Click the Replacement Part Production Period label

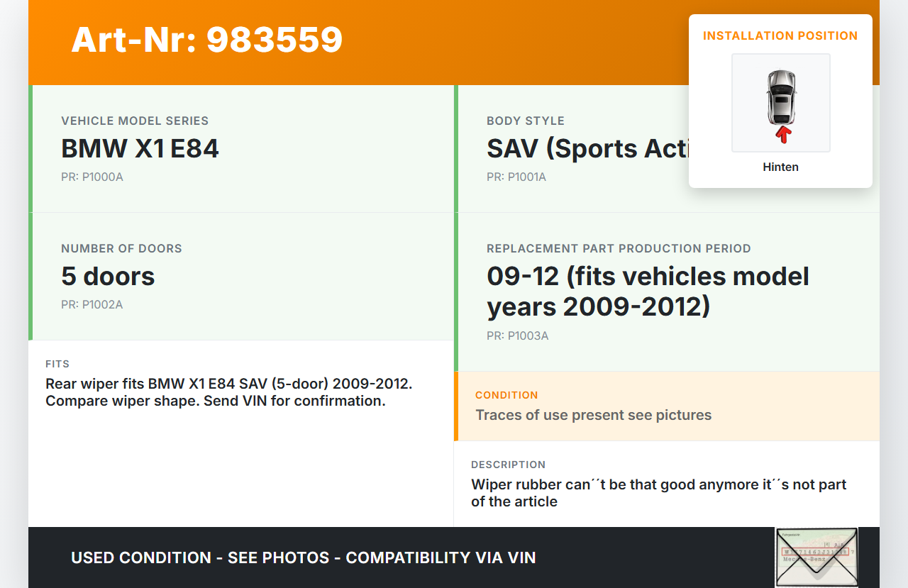pyautogui.click(x=619, y=249)
